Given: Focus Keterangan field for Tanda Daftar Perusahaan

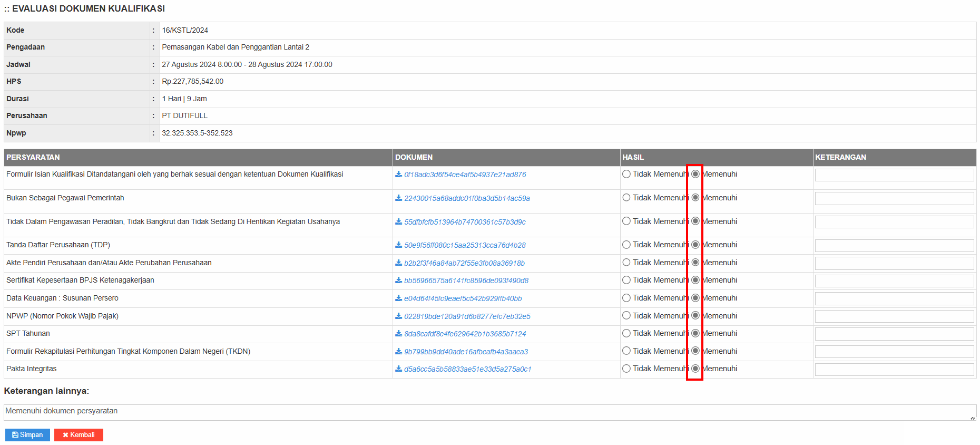Looking at the screenshot, I should tap(894, 246).
